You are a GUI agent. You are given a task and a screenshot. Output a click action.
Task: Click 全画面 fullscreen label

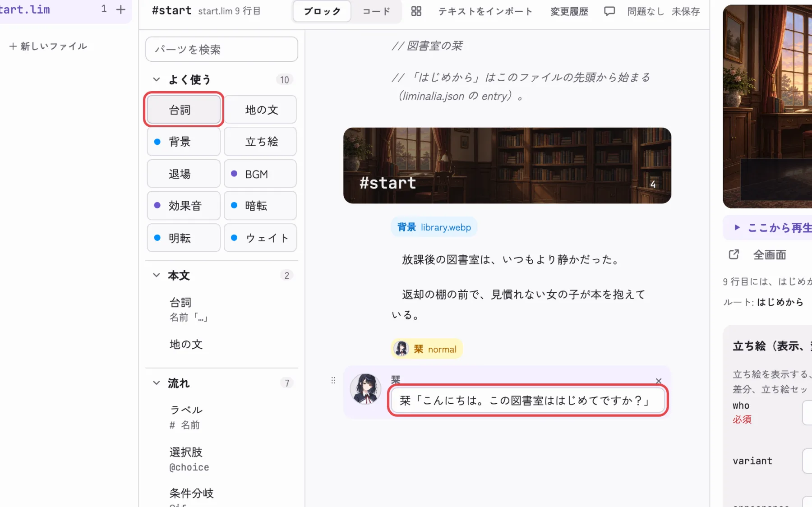(770, 255)
